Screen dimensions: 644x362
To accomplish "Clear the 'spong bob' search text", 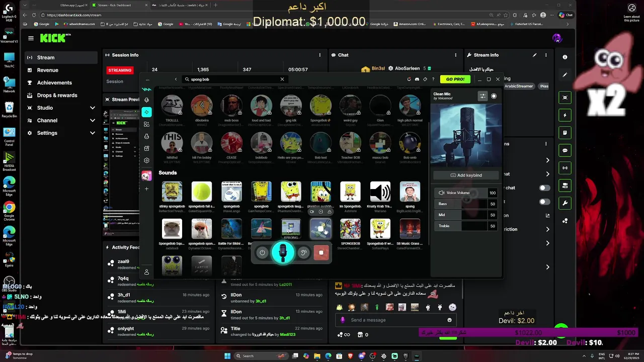I will tap(282, 79).
